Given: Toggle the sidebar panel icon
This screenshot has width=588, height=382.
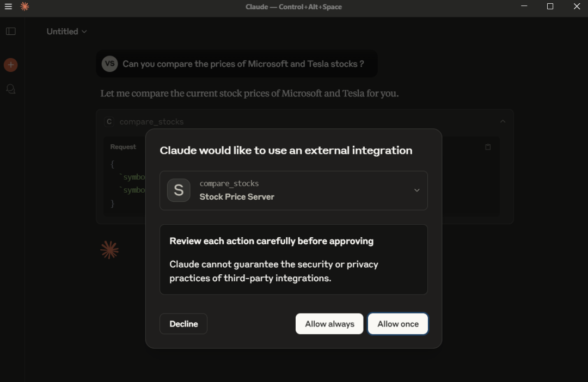Looking at the screenshot, I should click(x=11, y=31).
